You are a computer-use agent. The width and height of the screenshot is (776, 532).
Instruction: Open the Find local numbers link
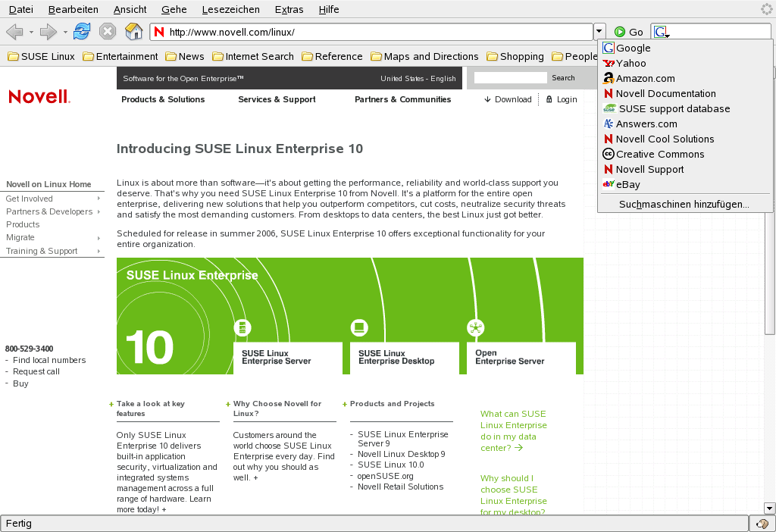pyautogui.click(x=49, y=360)
